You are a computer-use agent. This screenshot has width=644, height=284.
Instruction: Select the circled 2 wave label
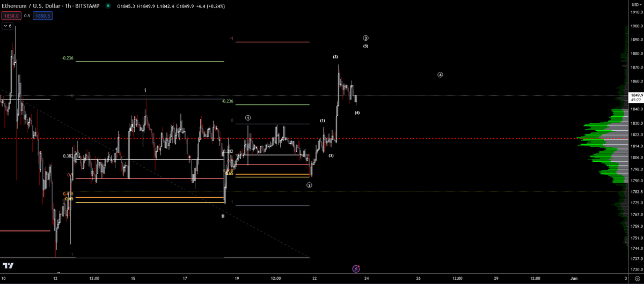tap(310, 185)
